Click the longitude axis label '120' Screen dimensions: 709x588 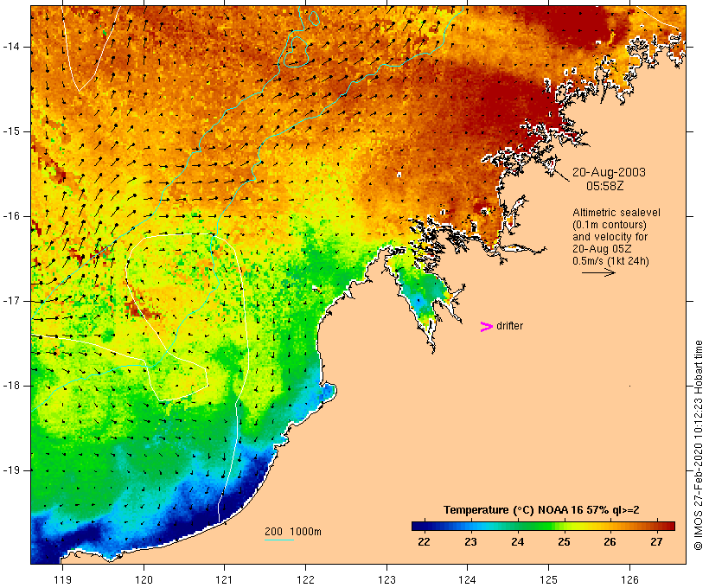coord(144,579)
